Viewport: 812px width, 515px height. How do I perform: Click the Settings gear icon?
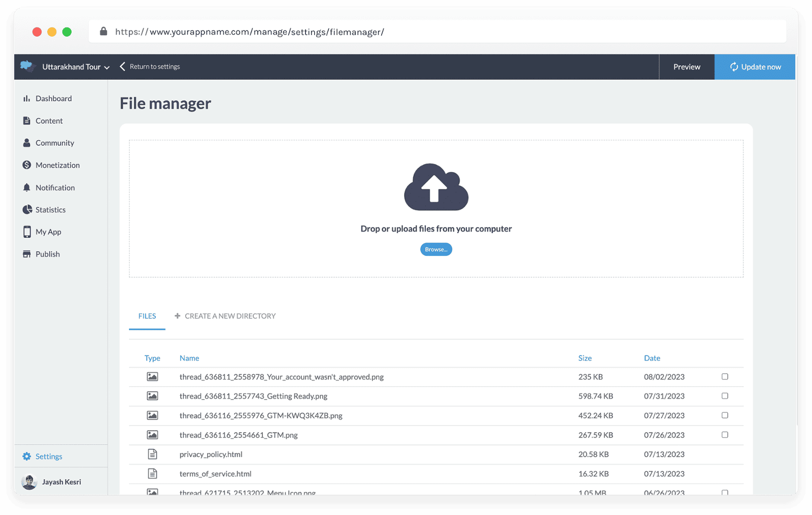26,457
